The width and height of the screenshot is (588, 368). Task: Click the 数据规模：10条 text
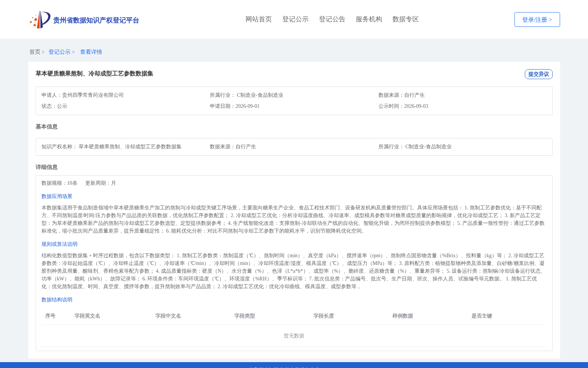click(x=60, y=183)
